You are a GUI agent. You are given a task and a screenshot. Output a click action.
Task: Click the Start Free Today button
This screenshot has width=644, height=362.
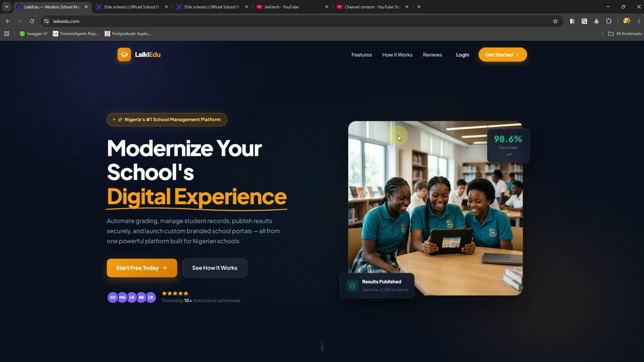click(142, 268)
